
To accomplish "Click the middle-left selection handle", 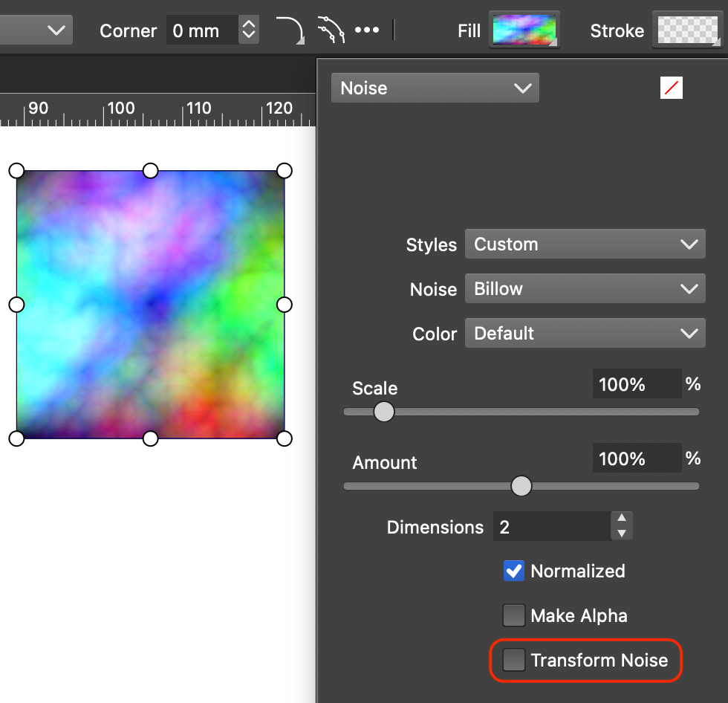I will tap(16, 305).
